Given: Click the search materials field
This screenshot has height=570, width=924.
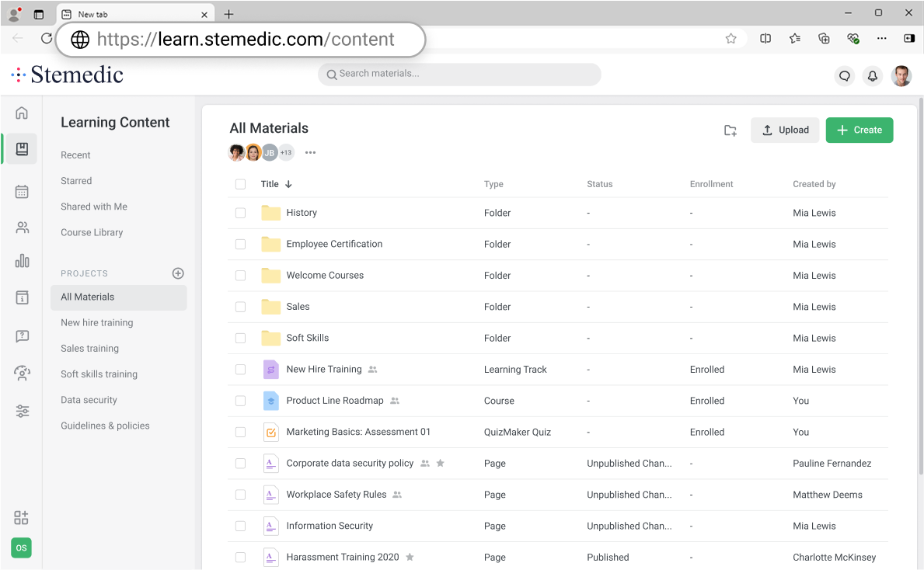Looking at the screenshot, I should pos(459,75).
